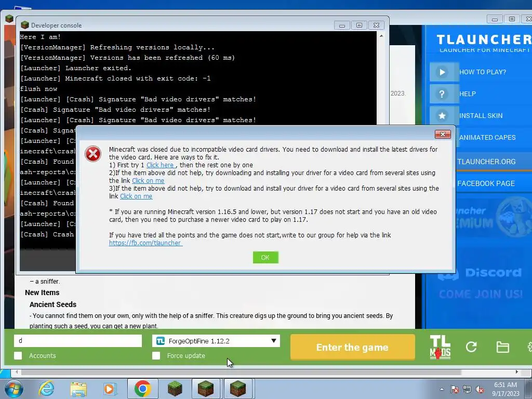
Task: Click the How To Play play icon
Action: (x=443, y=72)
